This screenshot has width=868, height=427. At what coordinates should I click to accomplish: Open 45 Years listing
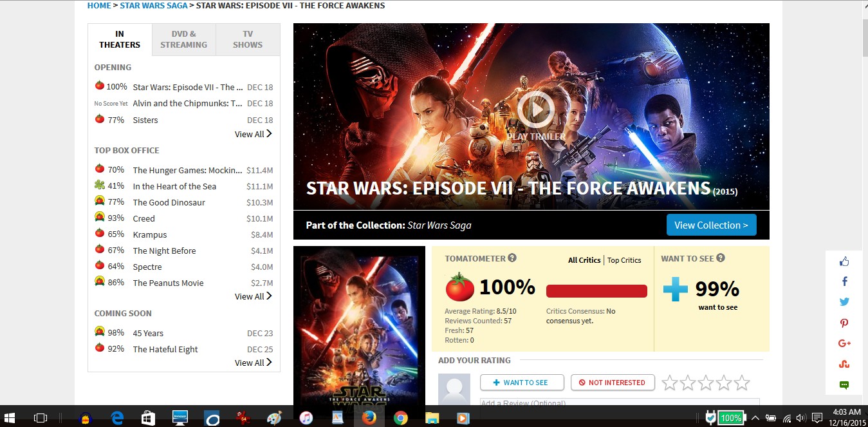148,333
